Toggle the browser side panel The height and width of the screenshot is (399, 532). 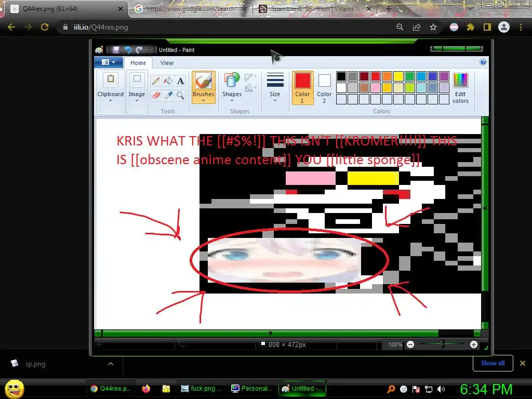click(487, 27)
